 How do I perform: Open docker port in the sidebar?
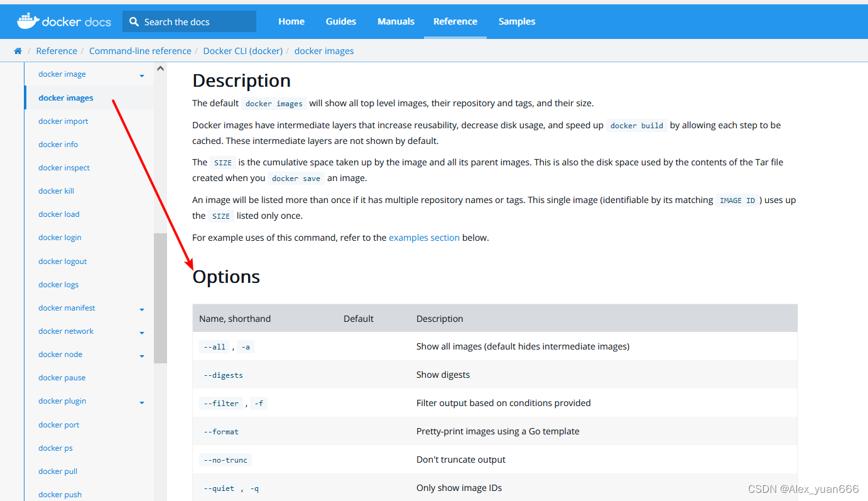click(59, 425)
